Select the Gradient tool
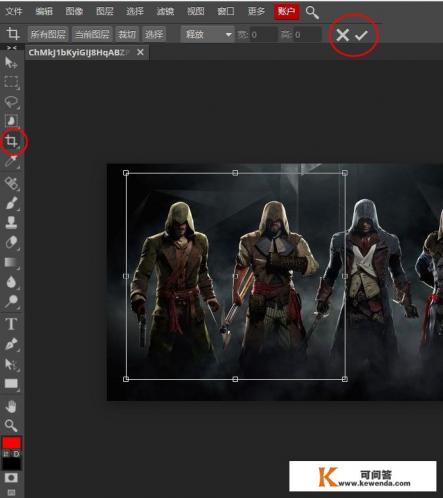 tap(12, 262)
